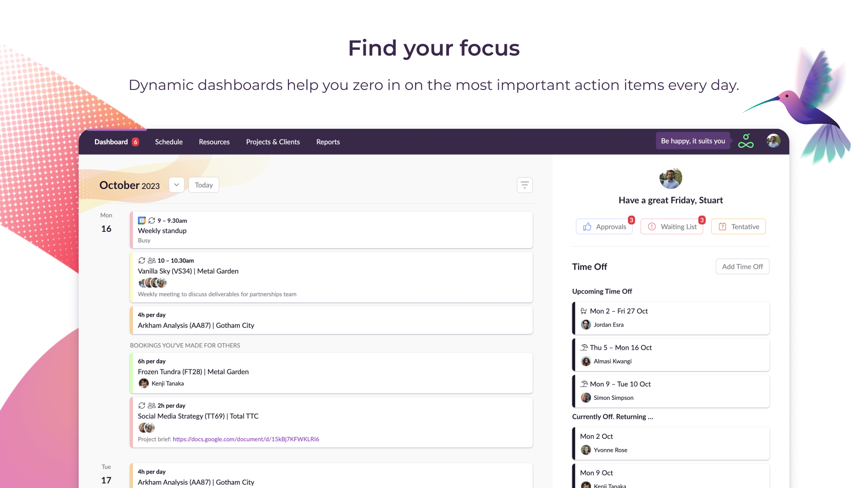The width and height of the screenshot is (868, 488).
Task: Open the Schedule tab
Action: tap(169, 142)
